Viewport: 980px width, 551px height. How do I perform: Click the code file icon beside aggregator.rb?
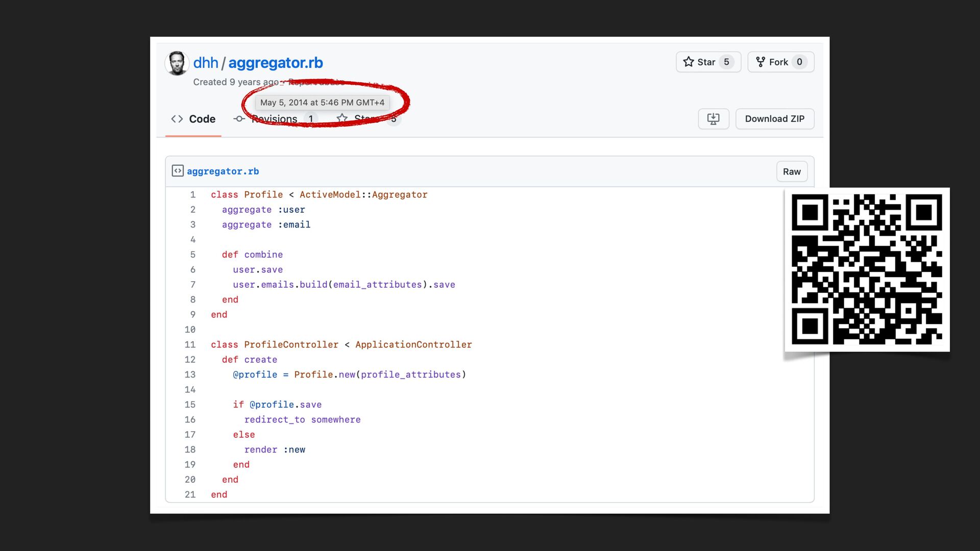point(178,171)
